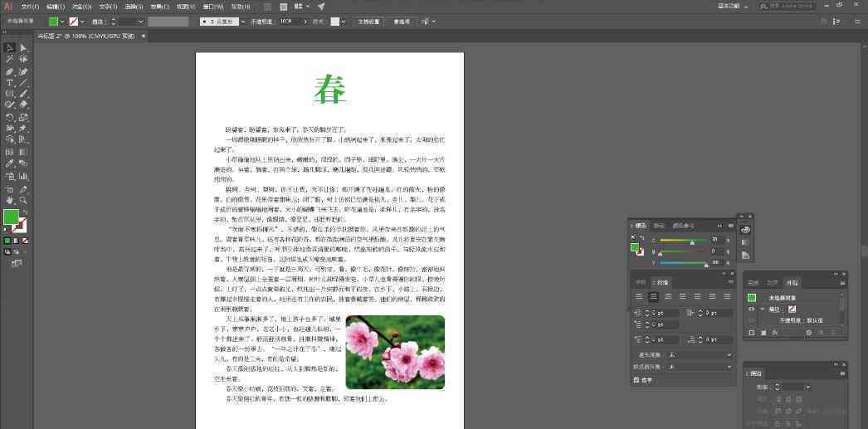This screenshot has width=868, height=429.
Task: Click the large green fill swatch in toolbox
Action: (11, 217)
